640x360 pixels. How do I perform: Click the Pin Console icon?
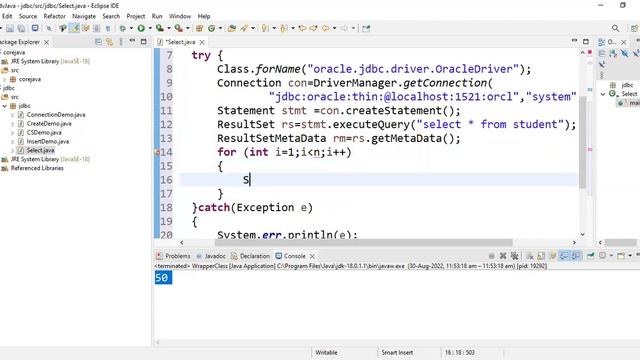click(591, 256)
